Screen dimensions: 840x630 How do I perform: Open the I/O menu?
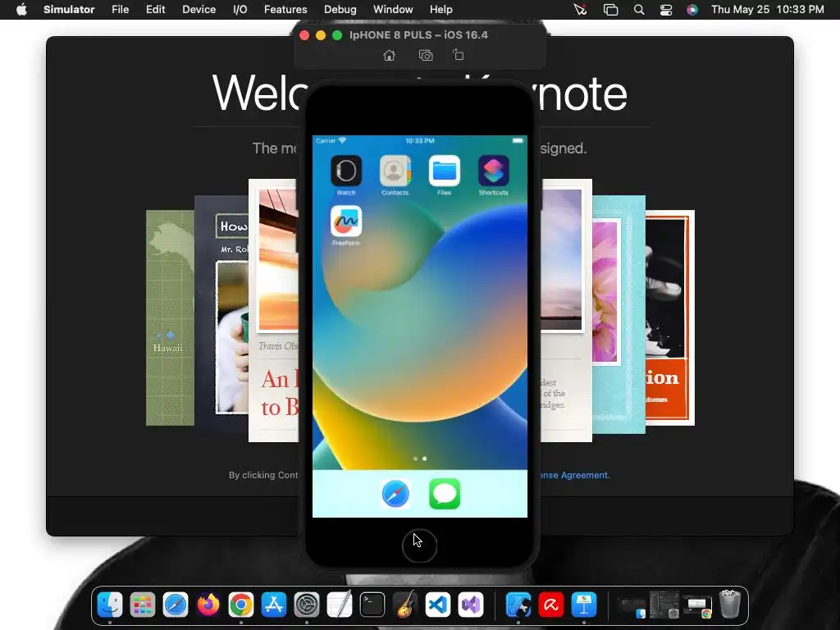point(240,10)
